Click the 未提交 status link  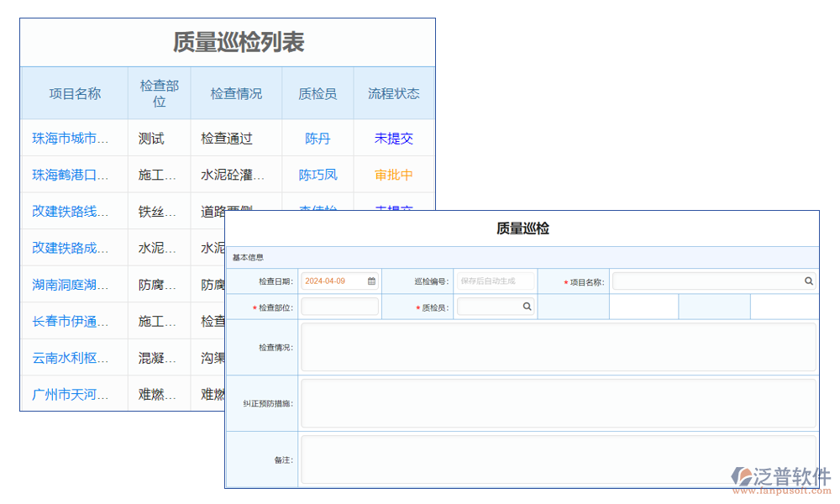click(x=392, y=138)
